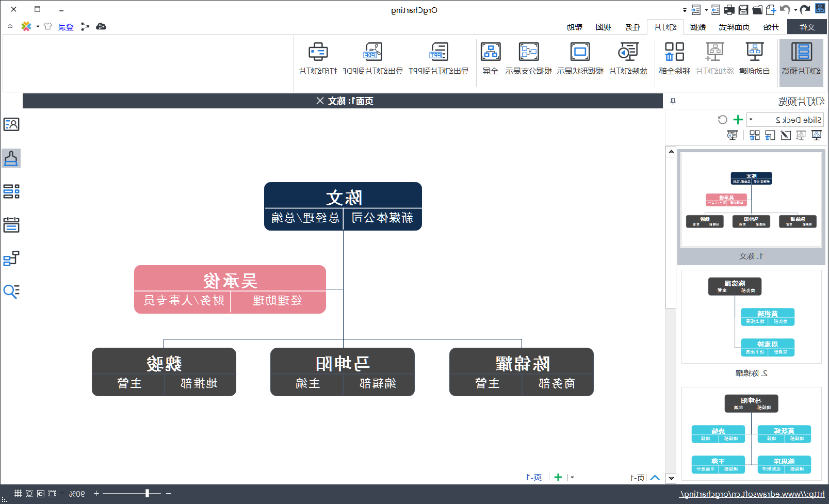Viewport: 829px width, 504px height.
Task: Click the Undo arrow in quick access bar
Action: click(785, 9)
